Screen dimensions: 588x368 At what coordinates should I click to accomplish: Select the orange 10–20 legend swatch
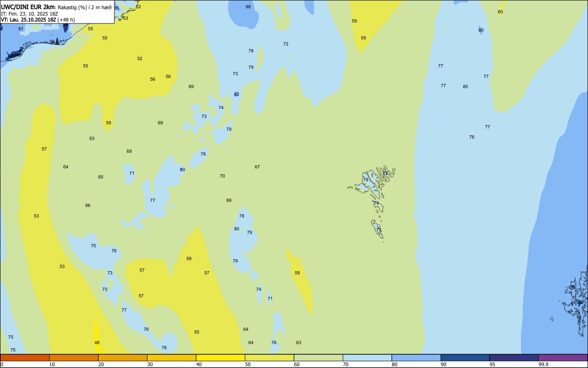click(73, 357)
